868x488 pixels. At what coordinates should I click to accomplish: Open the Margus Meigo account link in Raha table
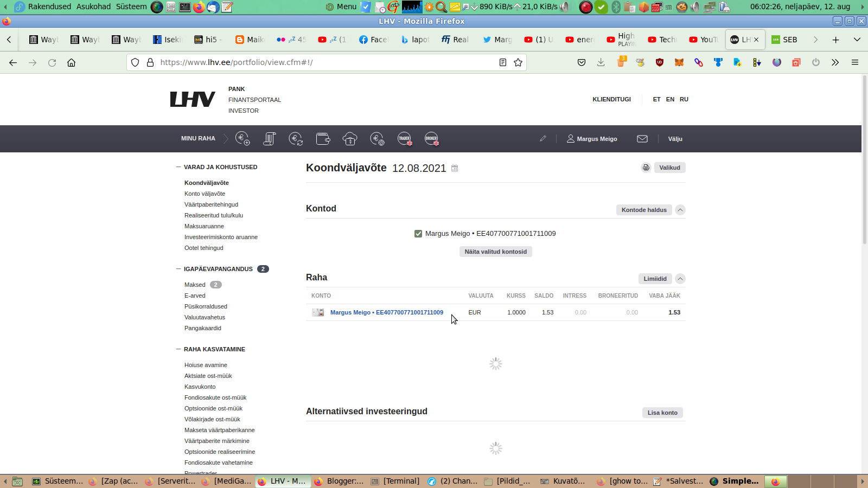[387, 312]
